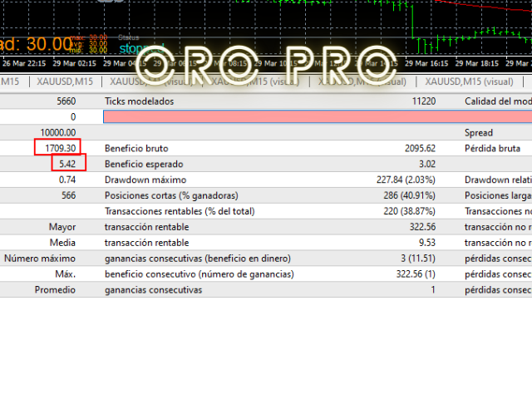This screenshot has width=532, height=399.
Task: Open the rightmost XAUUSD,M15 (visual) chart tab
Action: pos(469,81)
